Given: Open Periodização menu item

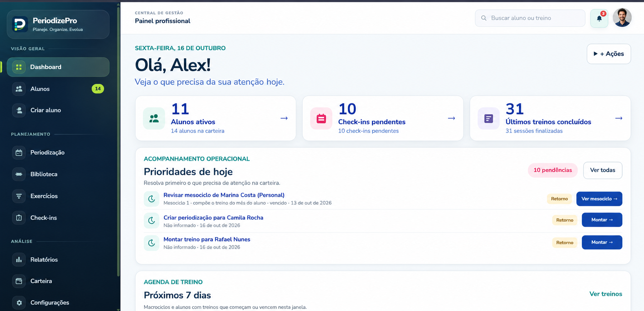Looking at the screenshot, I should pyautogui.click(x=58, y=152).
